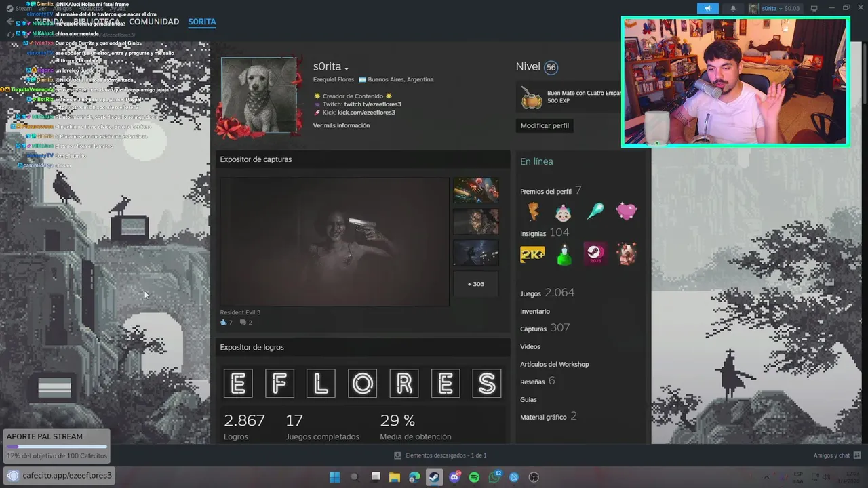Open Artículos del Workshop link
The image size is (868, 488).
coord(554,365)
